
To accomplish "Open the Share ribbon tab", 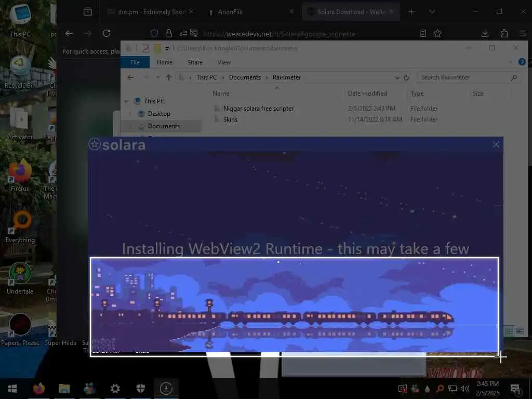I will 195,62.
